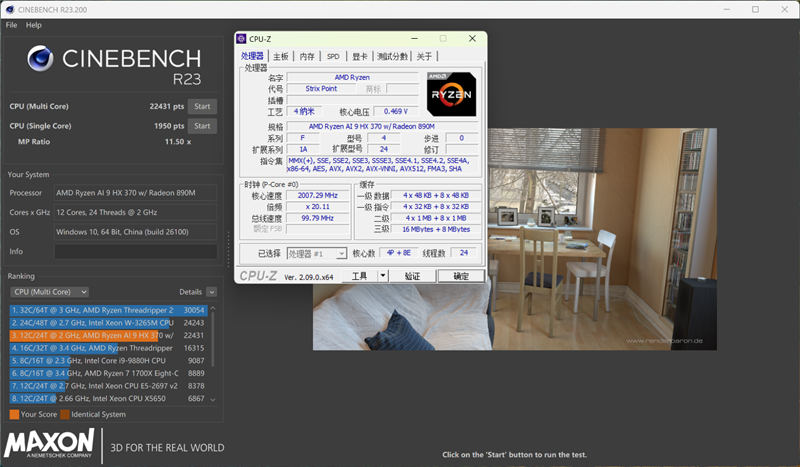The width and height of the screenshot is (800, 467).
Task: Switch to the 处理器 tab in CPU-Z
Action: coord(252,56)
